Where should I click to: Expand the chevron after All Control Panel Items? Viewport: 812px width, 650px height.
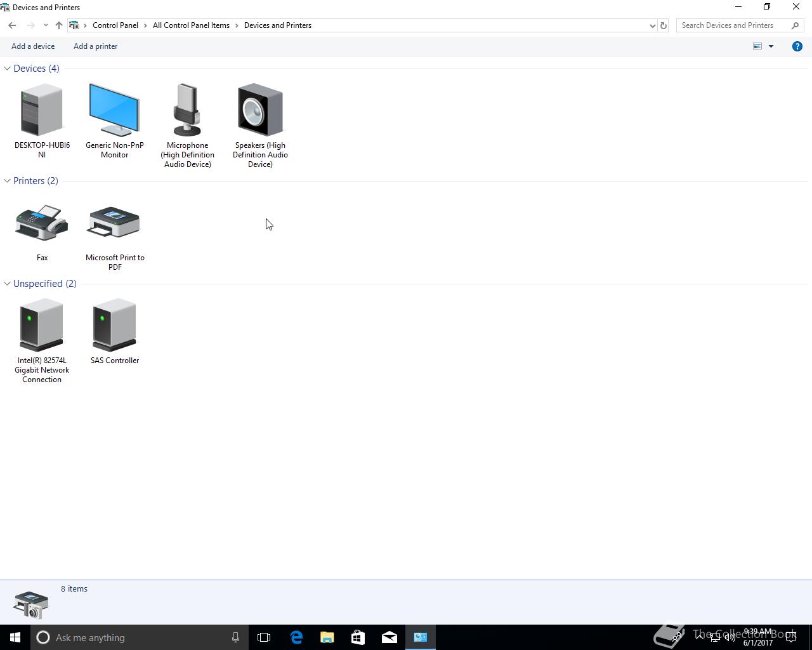tap(237, 25)
